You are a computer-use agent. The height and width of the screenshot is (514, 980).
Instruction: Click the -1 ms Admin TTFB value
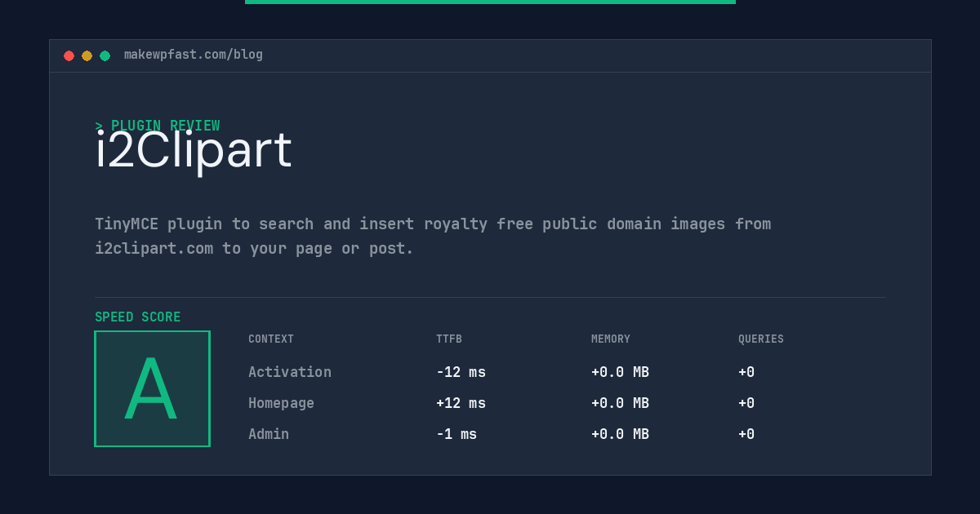457,434
